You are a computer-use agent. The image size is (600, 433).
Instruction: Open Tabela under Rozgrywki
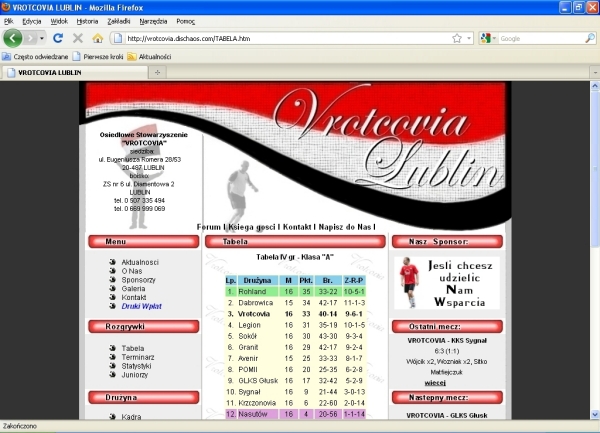click(133, 348)
